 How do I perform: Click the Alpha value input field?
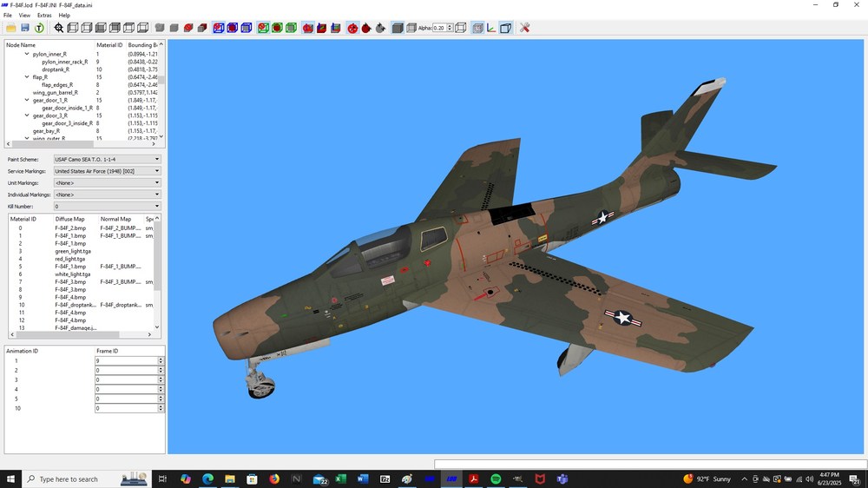(439, 28)
